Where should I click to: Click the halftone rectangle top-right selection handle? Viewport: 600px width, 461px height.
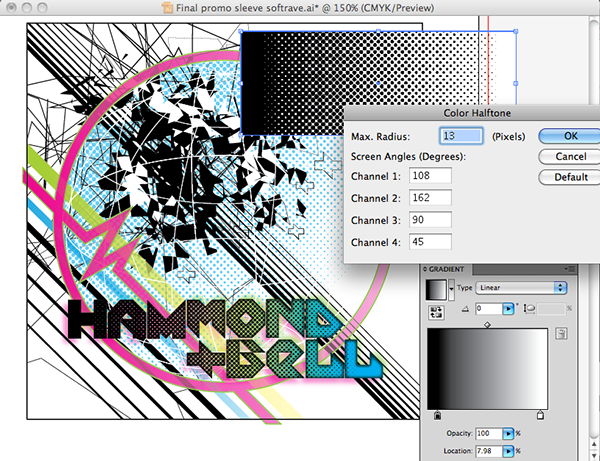[x=515, y=31]
